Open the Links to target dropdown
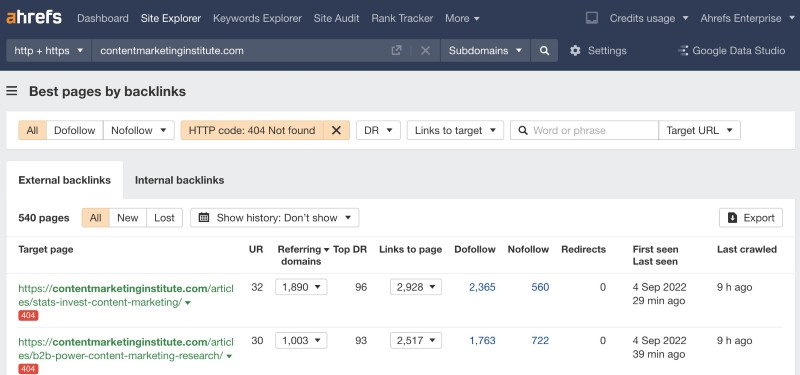 tap(455, 130)
